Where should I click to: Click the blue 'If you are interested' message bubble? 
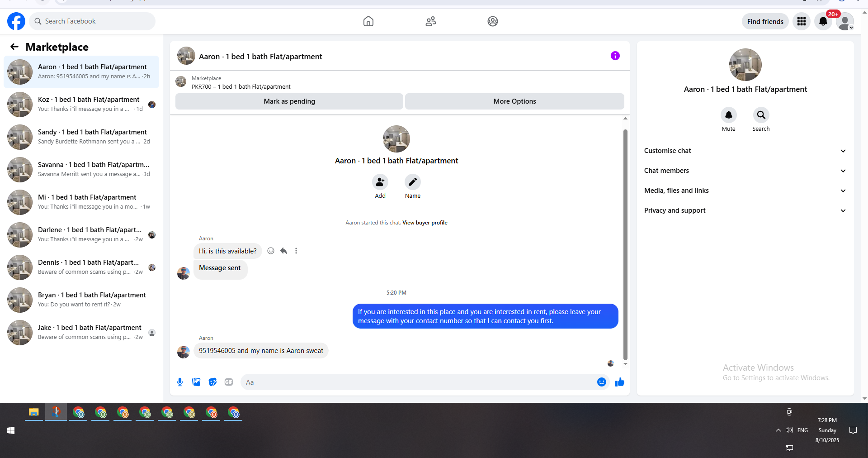pyautogui.click(x=485, y=316)
